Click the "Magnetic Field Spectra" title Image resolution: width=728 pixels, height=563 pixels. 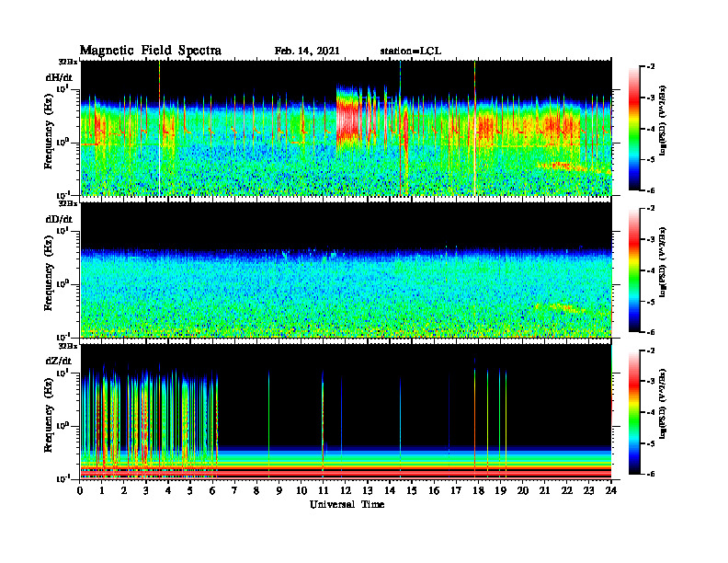pos(151,51)
